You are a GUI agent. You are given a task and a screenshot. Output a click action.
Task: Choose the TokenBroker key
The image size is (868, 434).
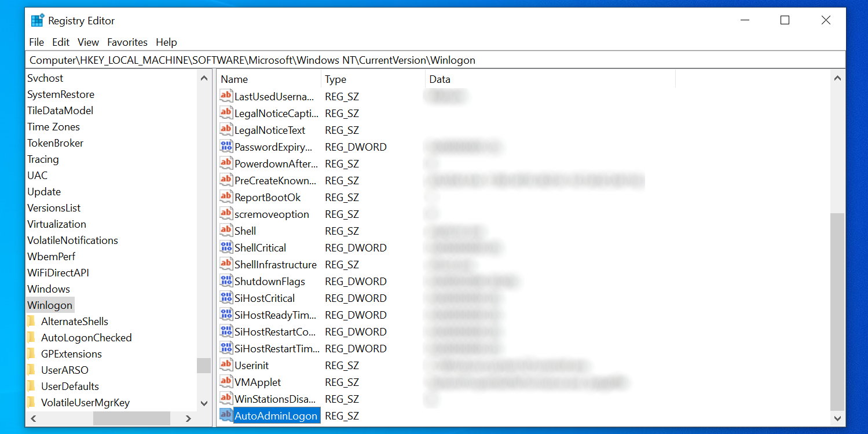point(56,143)
